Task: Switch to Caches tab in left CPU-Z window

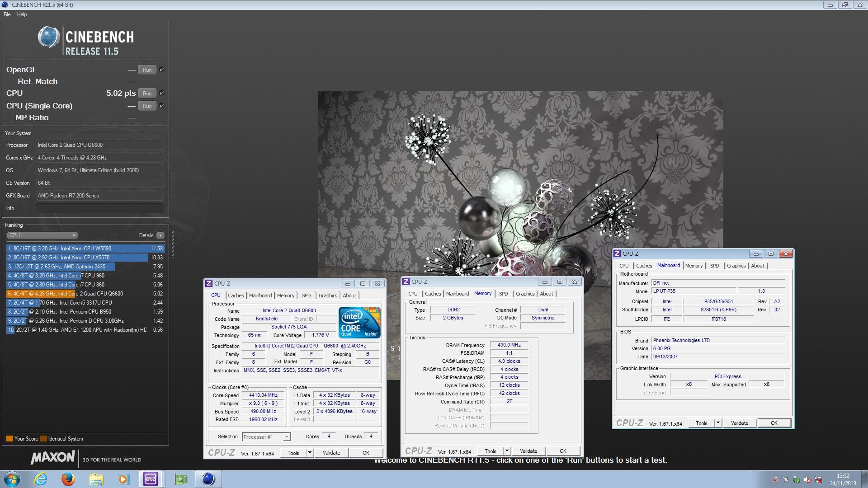Action: point(236,296)
